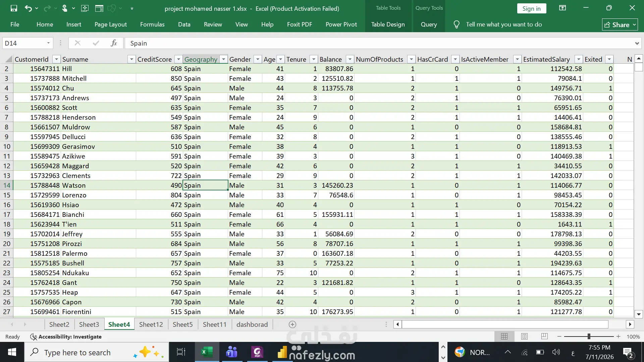Open the Page Layout tab
Image resolution: width=644 pixels, height=362 pixels.
pyautogui.click(x=111, y=24)
